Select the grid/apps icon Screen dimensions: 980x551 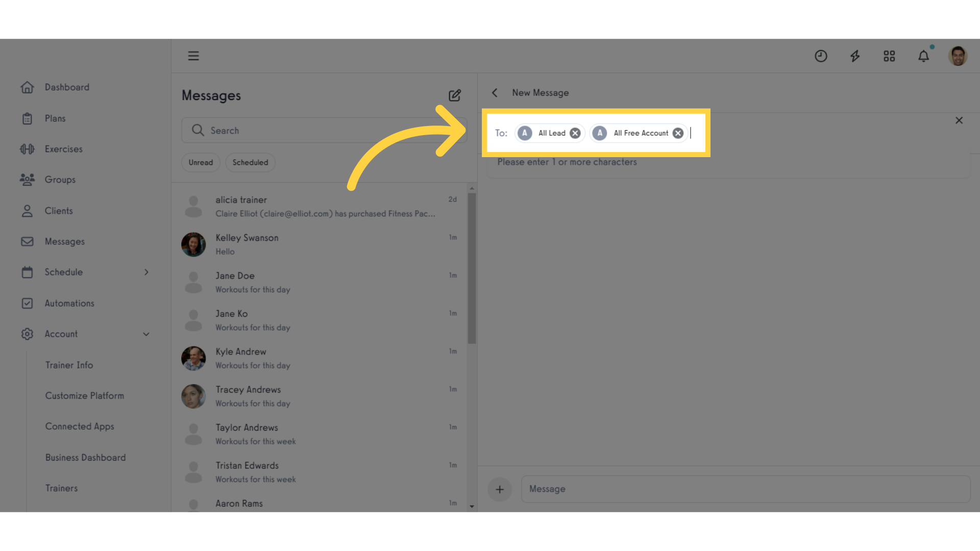(x=889, y=56)
